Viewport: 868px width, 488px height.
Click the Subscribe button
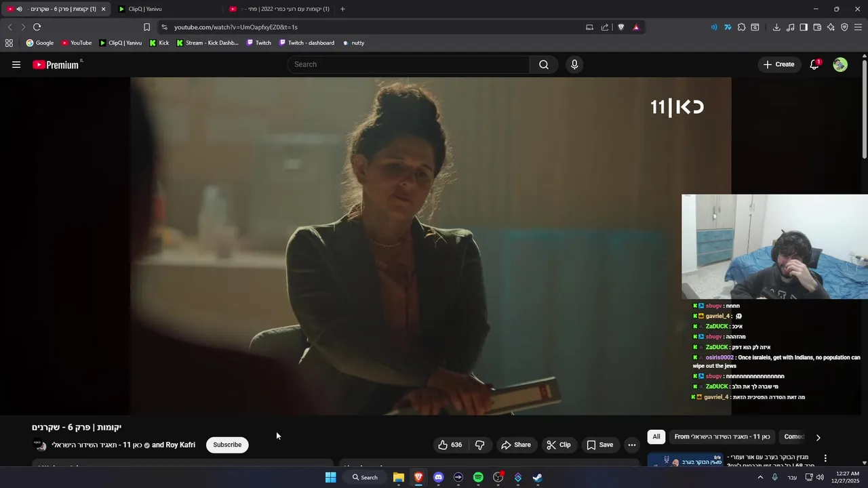227,445
